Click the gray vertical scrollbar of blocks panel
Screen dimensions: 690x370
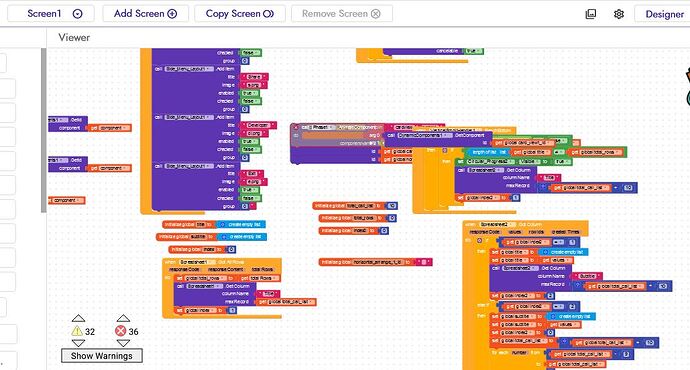point(44,130)
